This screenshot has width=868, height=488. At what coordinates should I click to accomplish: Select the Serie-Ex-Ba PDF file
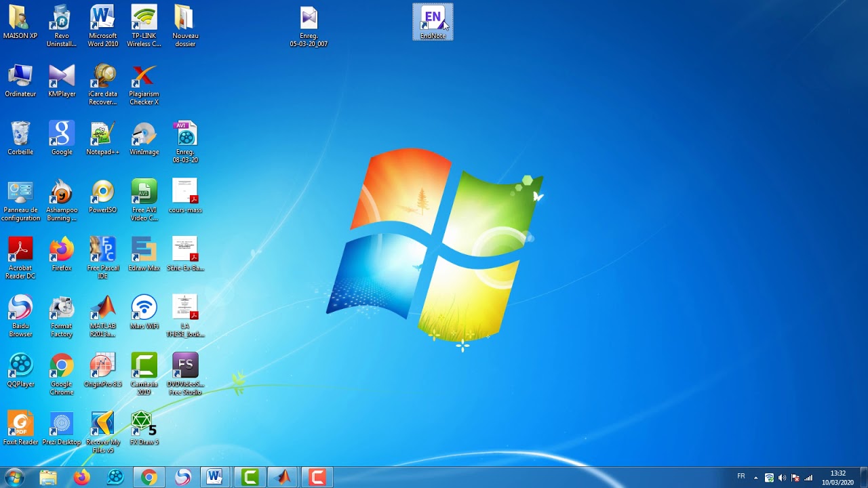coord(185,254)
